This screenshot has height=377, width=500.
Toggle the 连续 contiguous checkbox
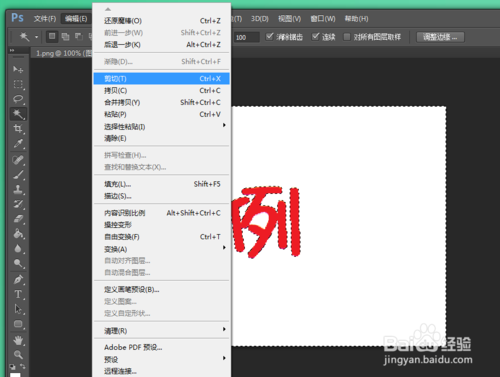click(315, 36)
